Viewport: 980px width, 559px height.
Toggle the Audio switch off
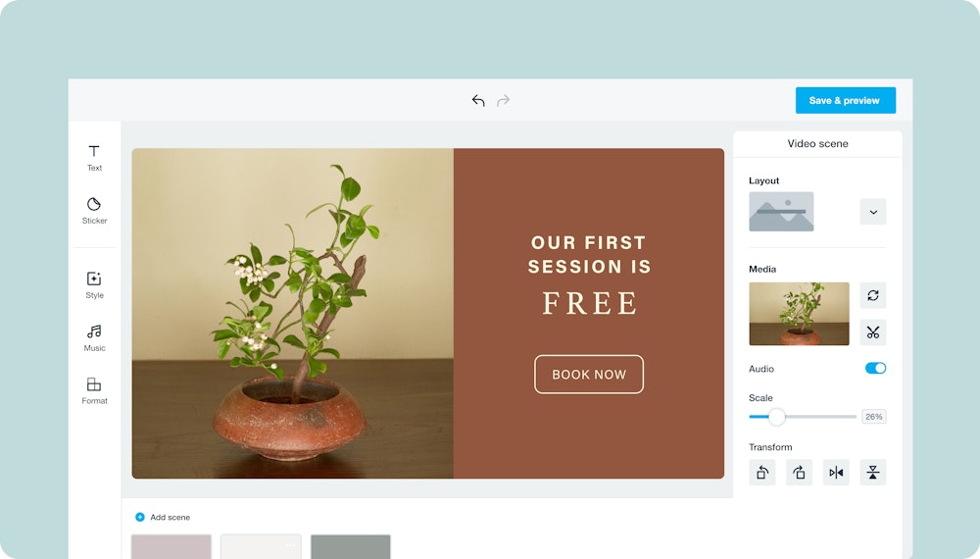point(875,369)
